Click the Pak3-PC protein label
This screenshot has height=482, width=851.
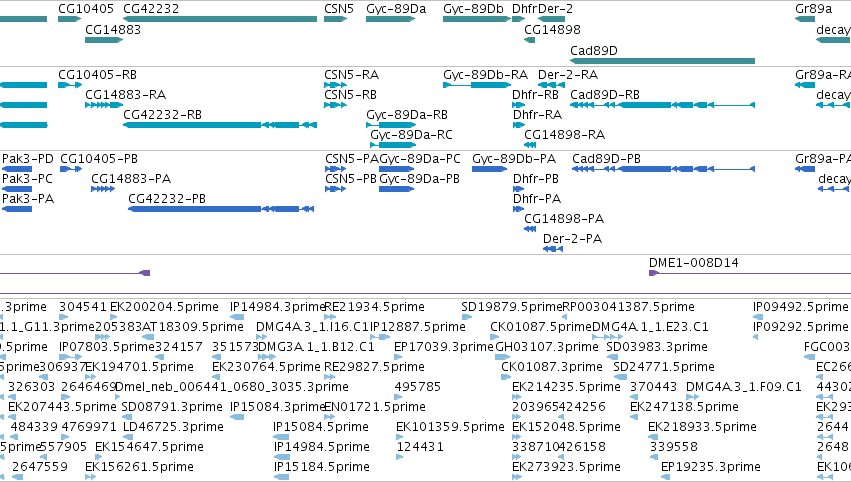pos(27,179)
